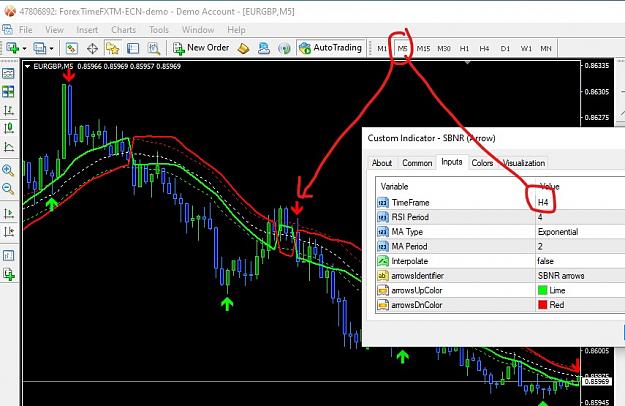Switch chart to M5 timeframe
Image resolution: width=625 pixels, height=406 pixels.
click(402, 49)
